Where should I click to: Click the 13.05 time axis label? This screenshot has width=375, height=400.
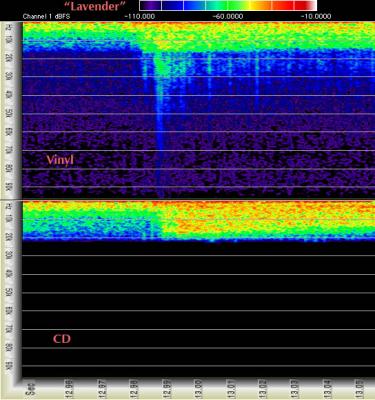[x=360, y=388]
